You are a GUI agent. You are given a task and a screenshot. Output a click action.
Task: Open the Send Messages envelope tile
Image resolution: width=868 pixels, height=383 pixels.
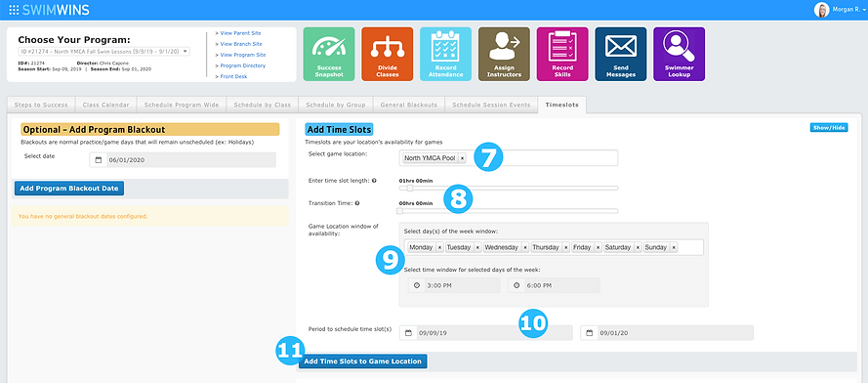coord(621,55)
